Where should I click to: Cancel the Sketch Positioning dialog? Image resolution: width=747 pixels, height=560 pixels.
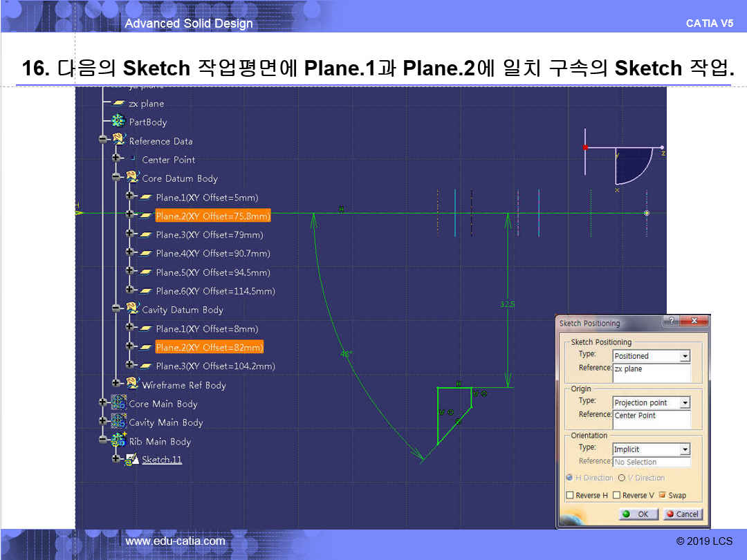pos(682,514)
